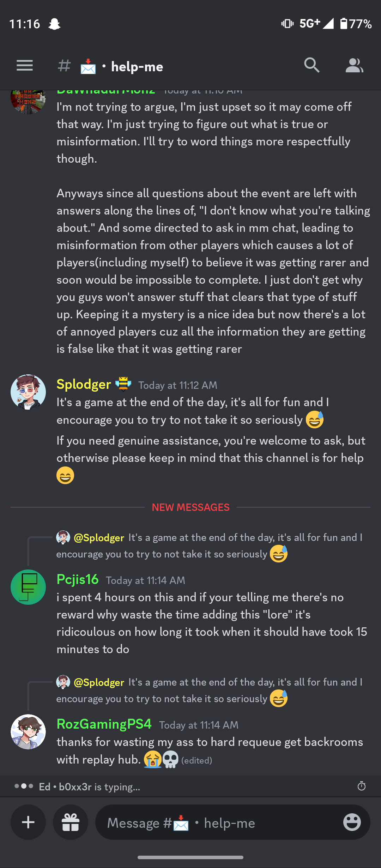381x868 pixels.
Task: Jump to replied message above Pcjis16
Action: (210, 546)
